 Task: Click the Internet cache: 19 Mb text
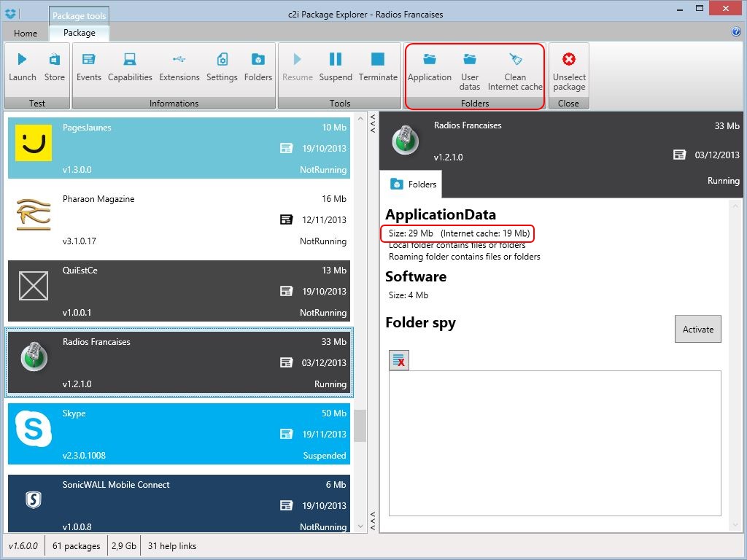point(485,233)
